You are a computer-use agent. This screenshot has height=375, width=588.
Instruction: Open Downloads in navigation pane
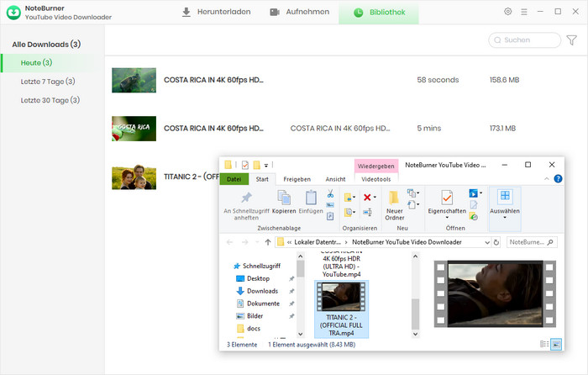click(x=257, y=291)
